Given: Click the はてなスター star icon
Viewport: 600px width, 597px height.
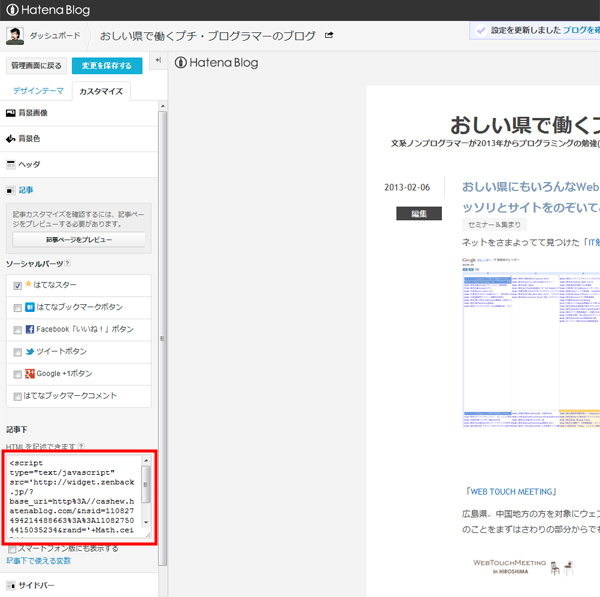Looking at the screenshot, I should [x=28, y=284].
